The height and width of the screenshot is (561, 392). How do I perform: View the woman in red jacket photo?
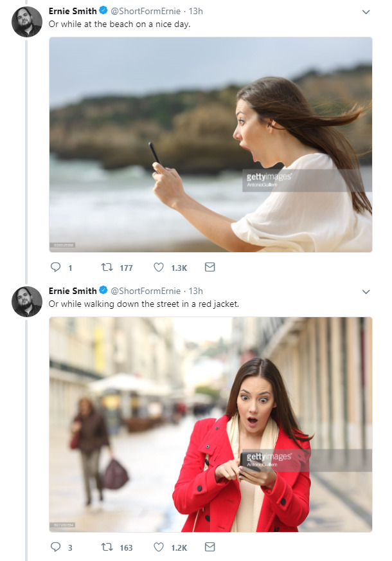[x=211, y=424]
